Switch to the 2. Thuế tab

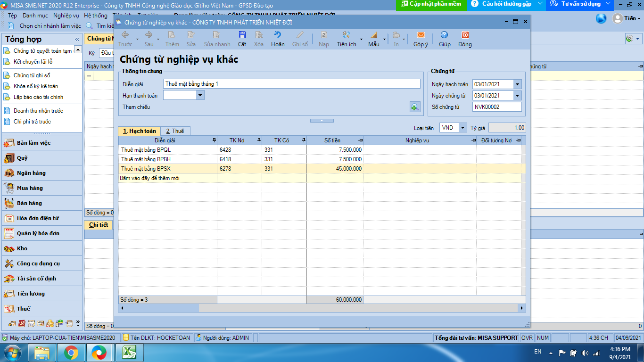[x=175, y=131]
